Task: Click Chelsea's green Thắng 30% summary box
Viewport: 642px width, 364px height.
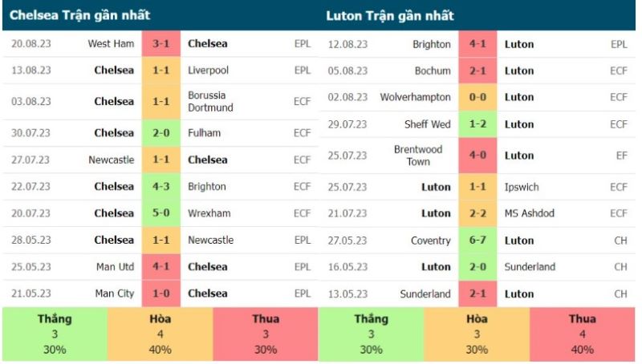Action: [x=55, y=334]
